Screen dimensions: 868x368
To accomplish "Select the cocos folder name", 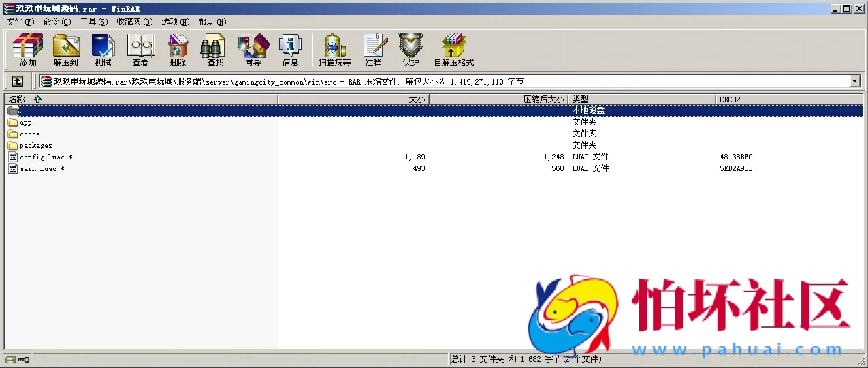I will point(30,134).
